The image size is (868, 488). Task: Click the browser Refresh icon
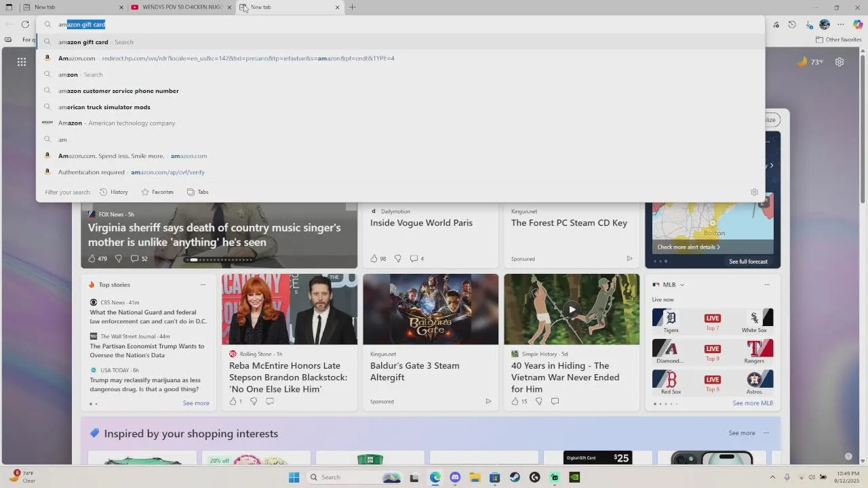pyautogui.click(x=25, y=24)
